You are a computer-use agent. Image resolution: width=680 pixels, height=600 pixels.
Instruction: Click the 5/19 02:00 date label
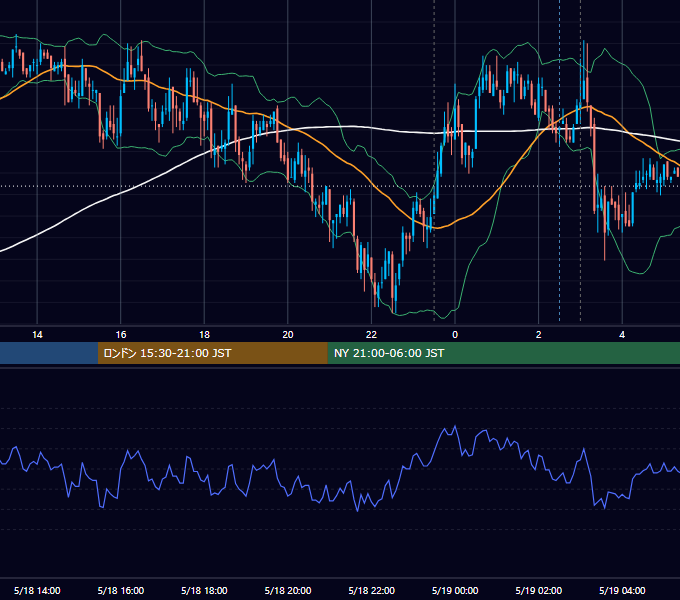pos(539,590)
